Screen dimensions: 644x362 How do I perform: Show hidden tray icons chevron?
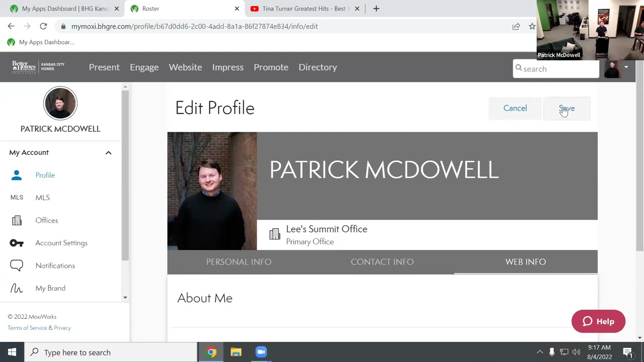(x=540, y=352)
